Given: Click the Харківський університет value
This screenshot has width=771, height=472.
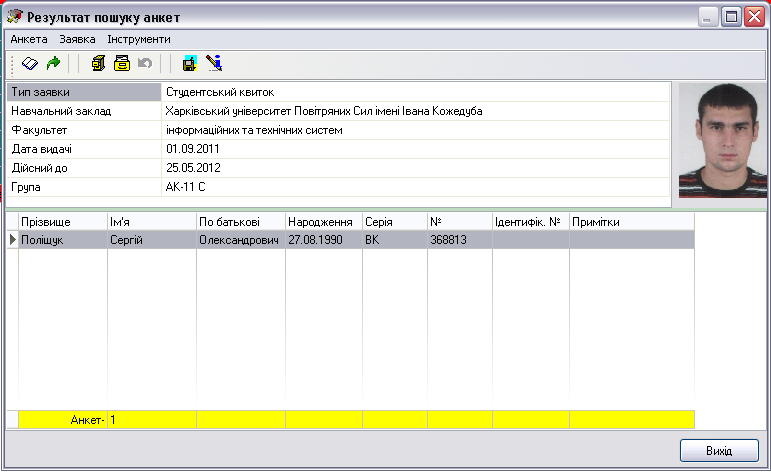Looking at the screenshot, I should (324, 111).
